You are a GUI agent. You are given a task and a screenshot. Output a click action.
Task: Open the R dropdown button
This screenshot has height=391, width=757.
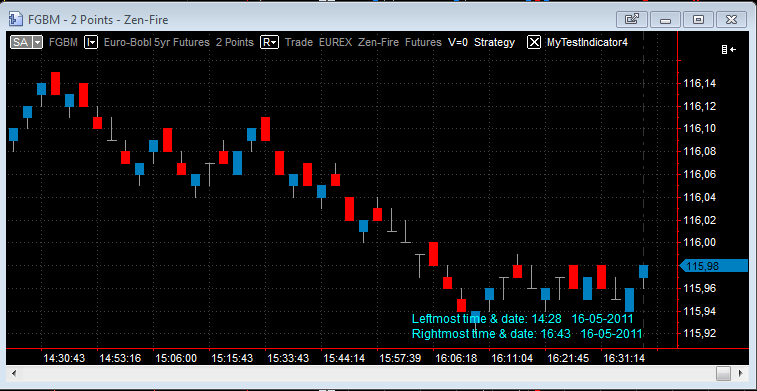tap(269, 42)
